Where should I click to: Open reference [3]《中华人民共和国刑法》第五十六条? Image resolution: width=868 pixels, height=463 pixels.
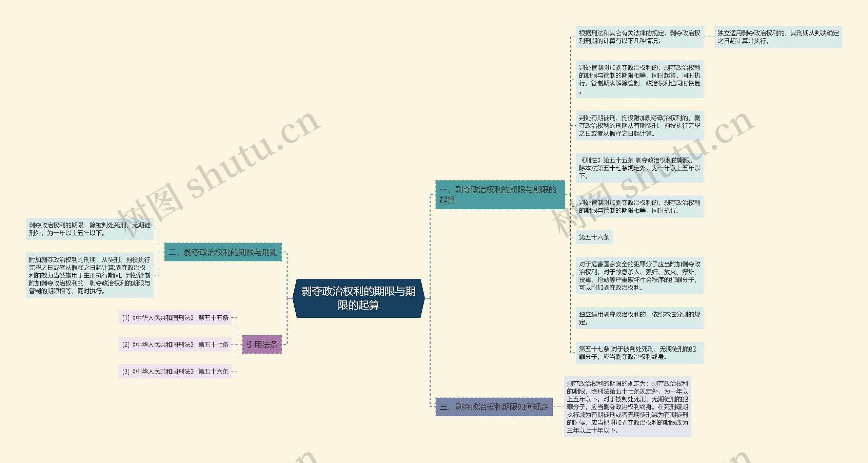pyautogui.click(x=175, y=371)
